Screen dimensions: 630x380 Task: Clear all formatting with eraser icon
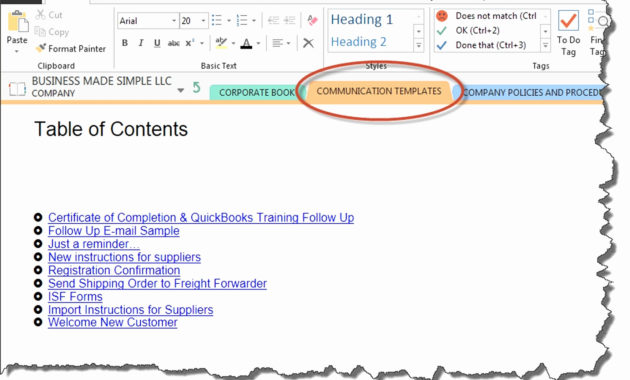tap(312, 20)
